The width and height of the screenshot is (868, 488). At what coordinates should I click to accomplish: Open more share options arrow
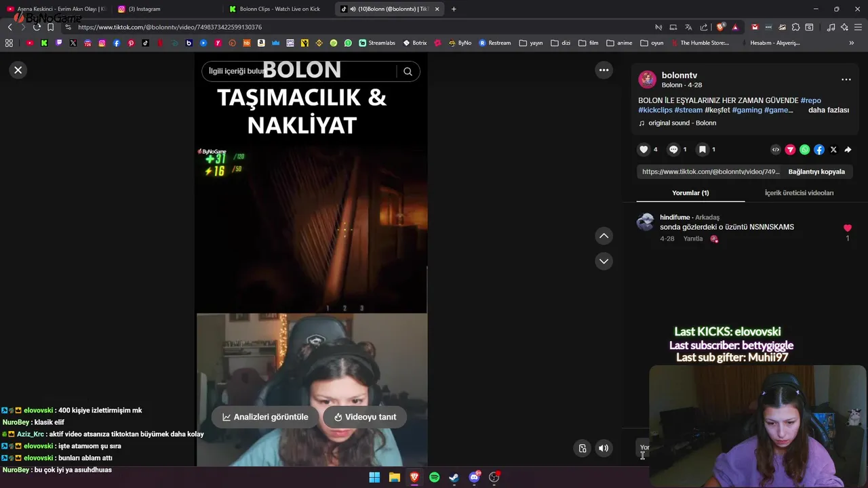(x=848, y=150)
